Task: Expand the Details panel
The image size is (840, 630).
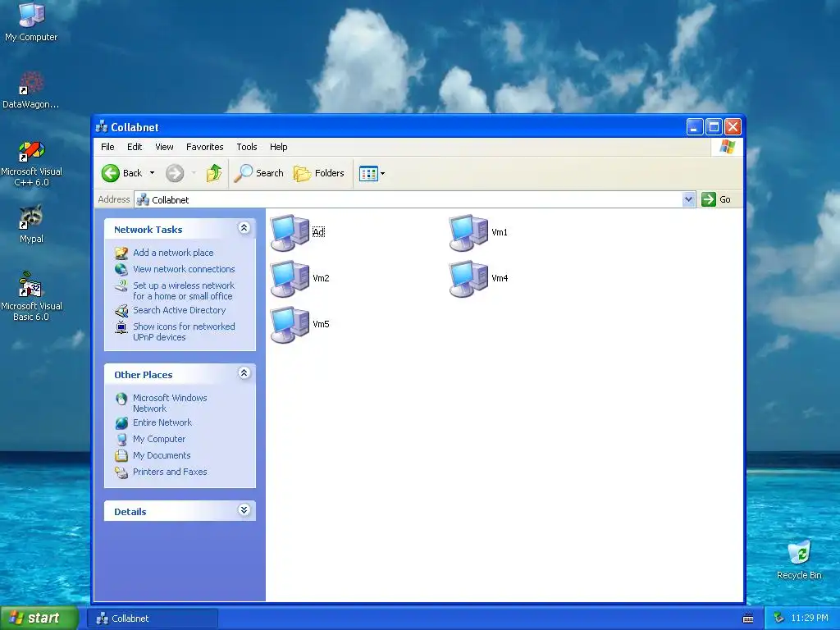Action: point(244,510)
